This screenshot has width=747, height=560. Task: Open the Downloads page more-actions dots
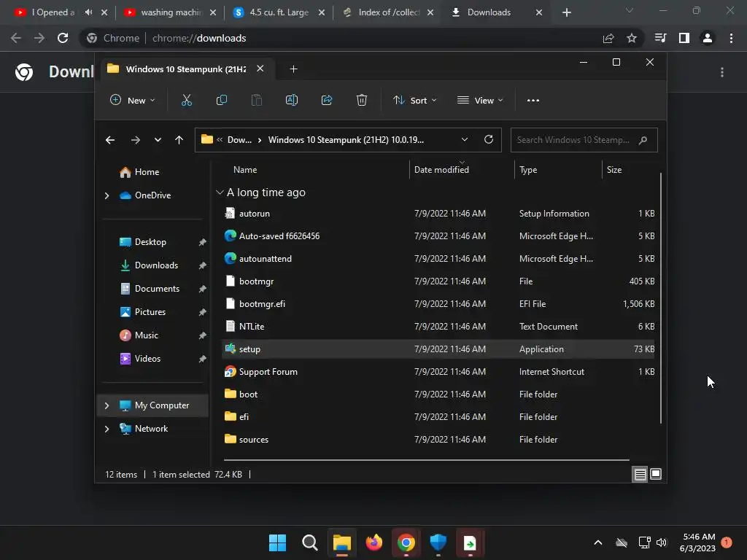722,72
